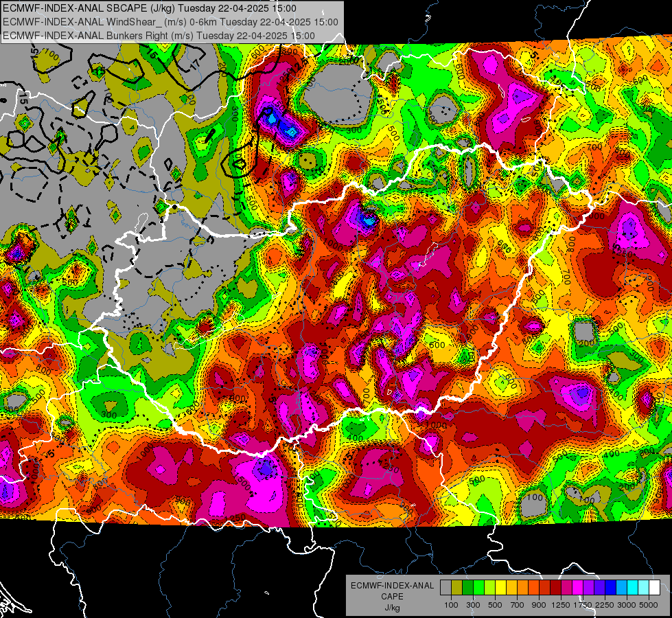Select the dark red legend swatch before 1250

556,588
